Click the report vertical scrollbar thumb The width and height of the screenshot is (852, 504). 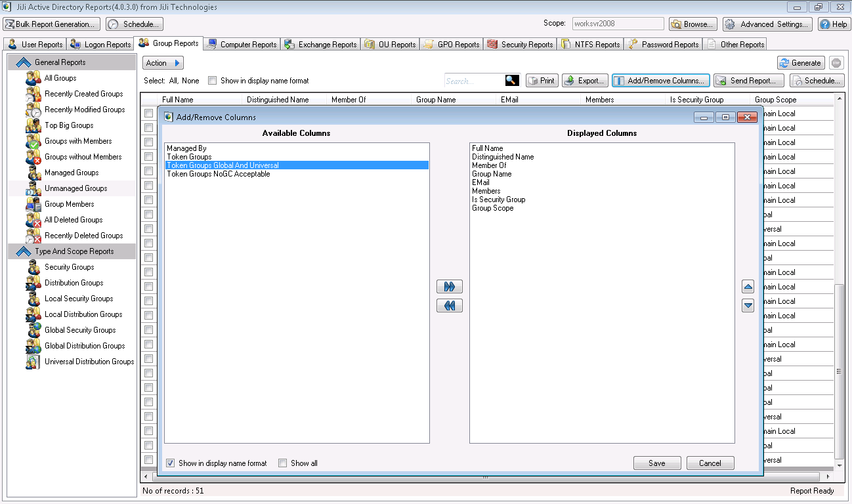pyautogui.click(x=840, y=371)
